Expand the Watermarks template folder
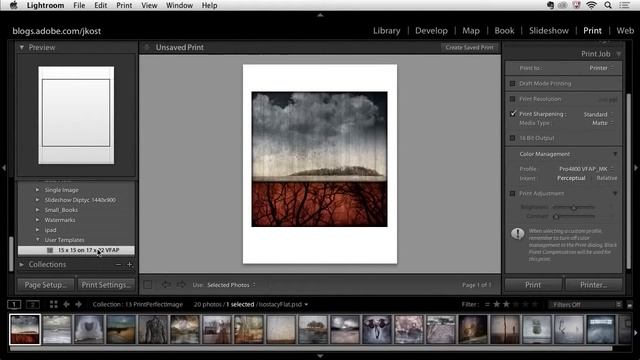The height and width of the screenshot is (360, 640). 37,220
